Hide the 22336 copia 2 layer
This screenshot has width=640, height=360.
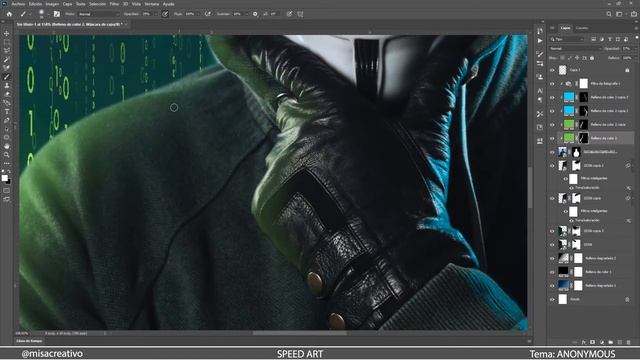[552, 166]
